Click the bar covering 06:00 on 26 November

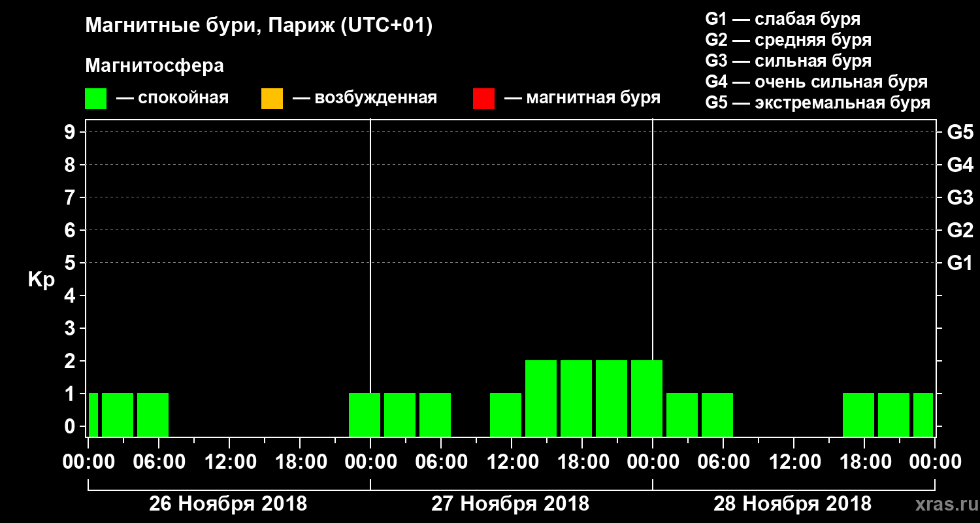coord(153,414)
